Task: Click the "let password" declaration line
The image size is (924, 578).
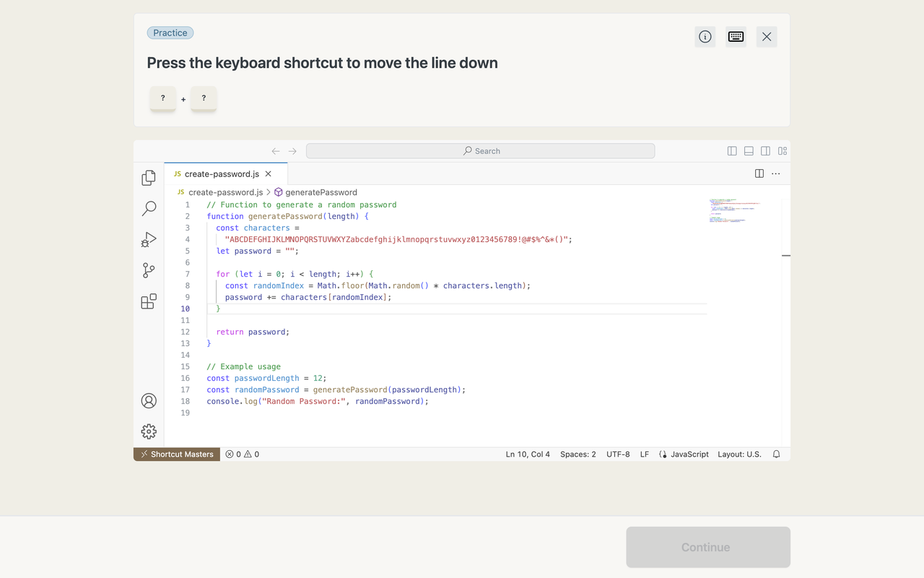Action: (x=257, y=251)
